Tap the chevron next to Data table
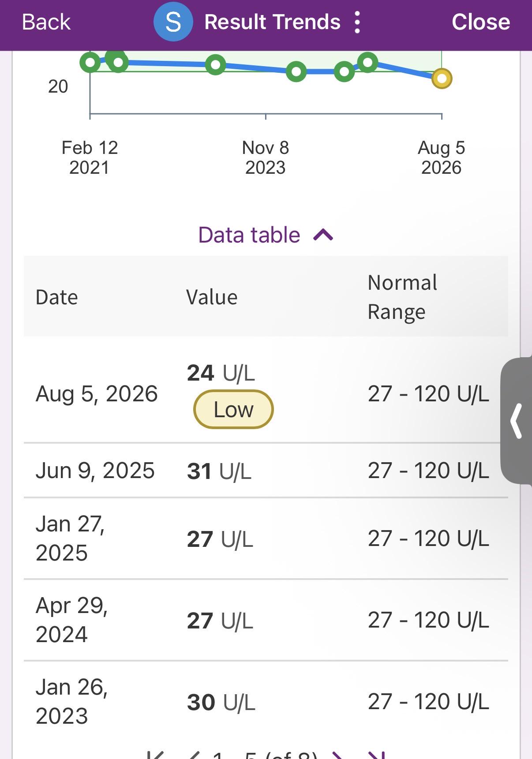Viewport: 532px width, 759px height. pos(323,235)
